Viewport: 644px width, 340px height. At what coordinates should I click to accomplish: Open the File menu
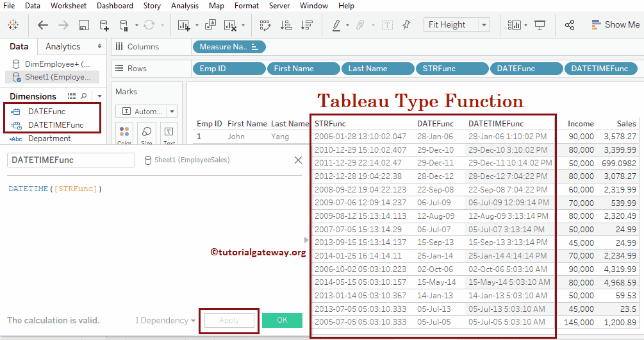(8, 6)
